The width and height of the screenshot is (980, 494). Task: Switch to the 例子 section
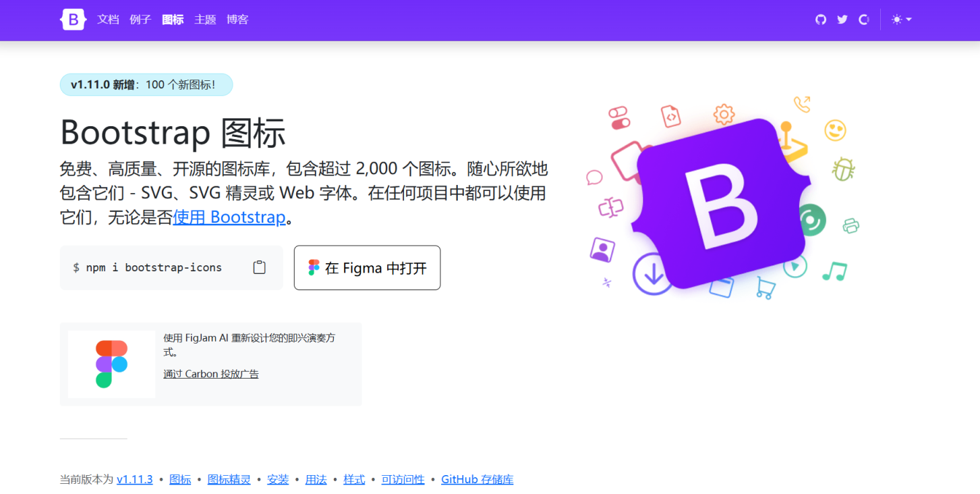pyautogui.click(x=140, y=20)
